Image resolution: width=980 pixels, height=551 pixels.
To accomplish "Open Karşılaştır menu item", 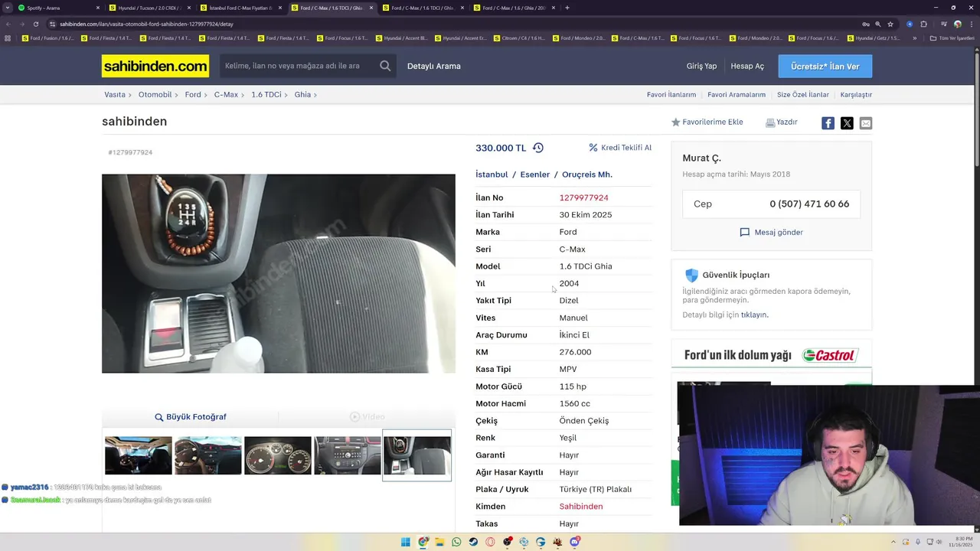I will coord(856,95).
